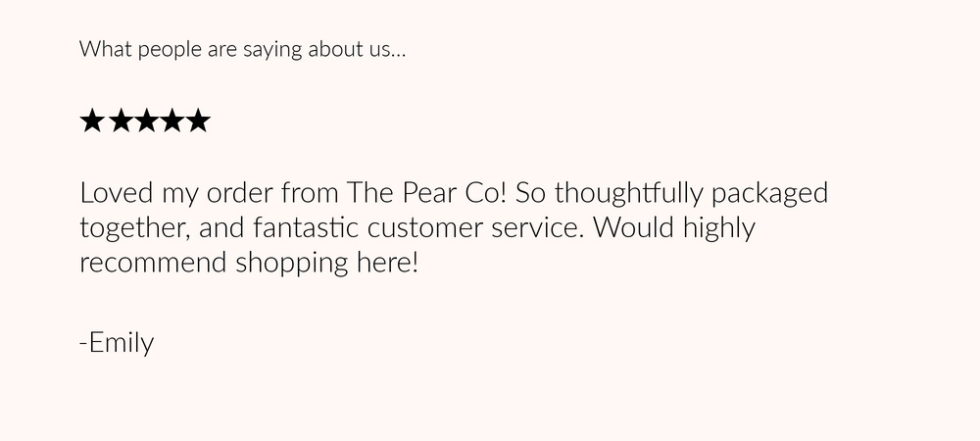Click the word 'Loved' in the review

point(117,193)
